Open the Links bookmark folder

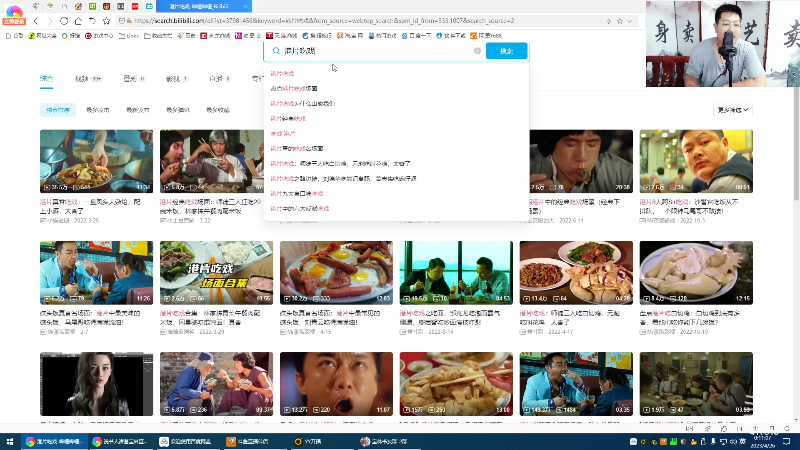pyautogui.click(x=129, y=36)
